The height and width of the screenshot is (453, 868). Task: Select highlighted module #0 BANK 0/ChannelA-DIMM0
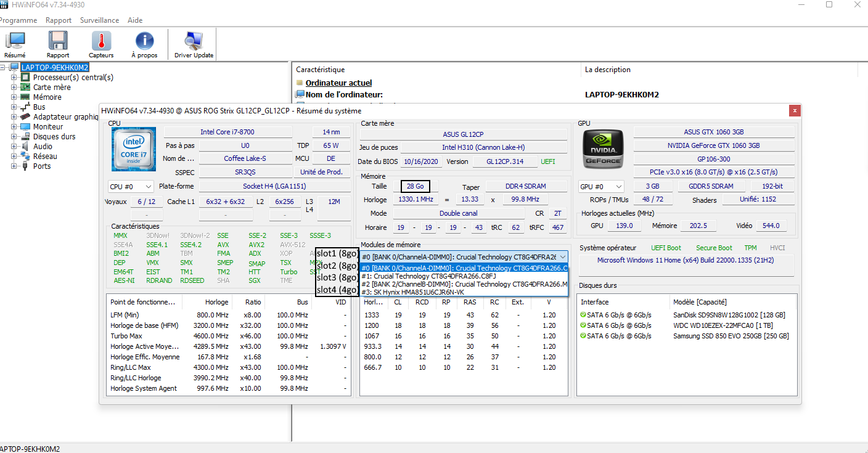(464, 268)
